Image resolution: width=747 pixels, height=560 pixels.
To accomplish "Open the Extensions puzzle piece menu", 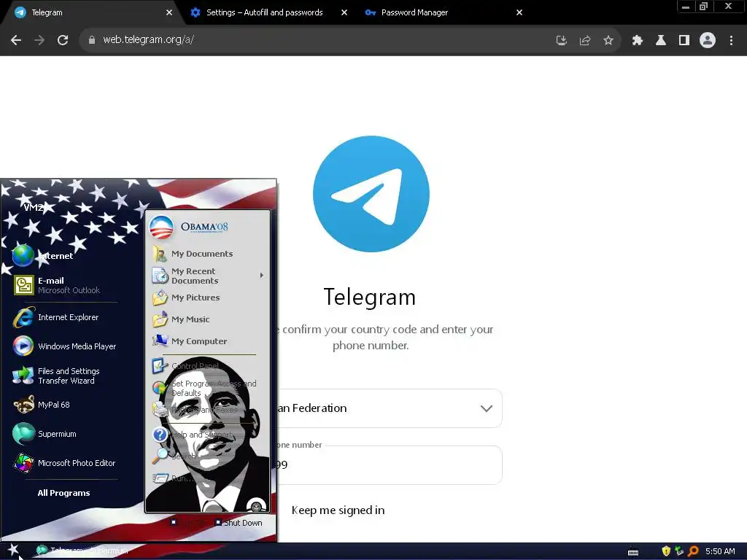I will click(638, 41).
